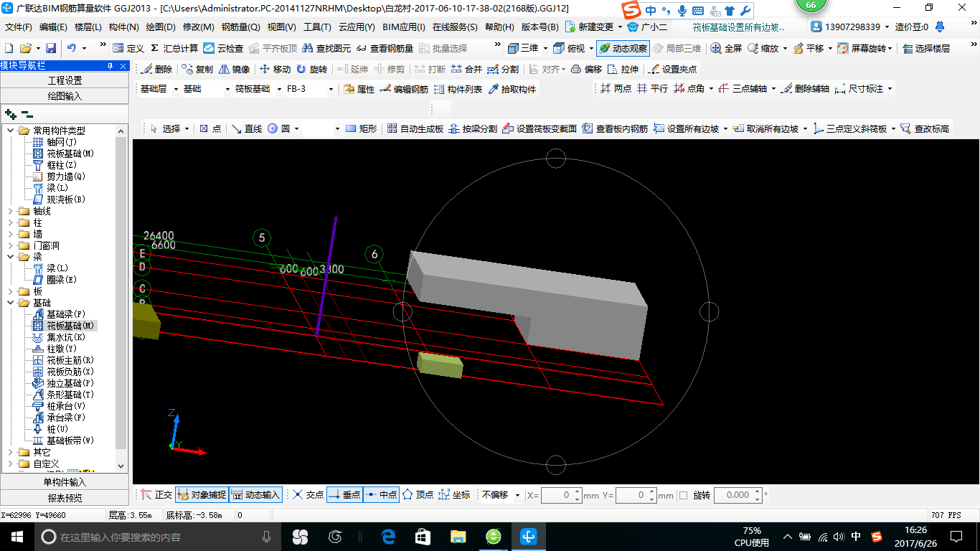
Task: Open the 文件(F) menu
Action: [19, 27]
